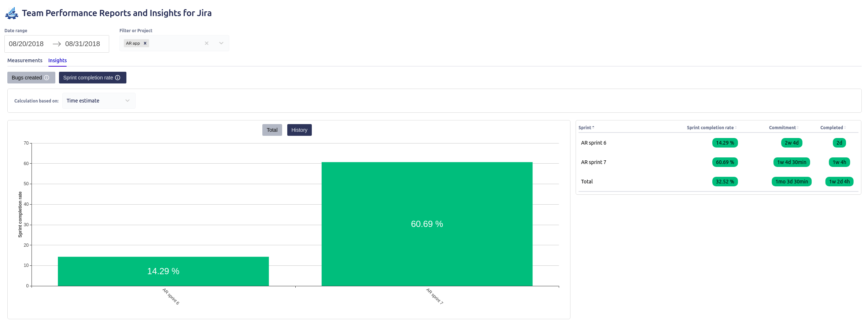Click the 2w 4d commitment badge

click(x=792, y=143)
